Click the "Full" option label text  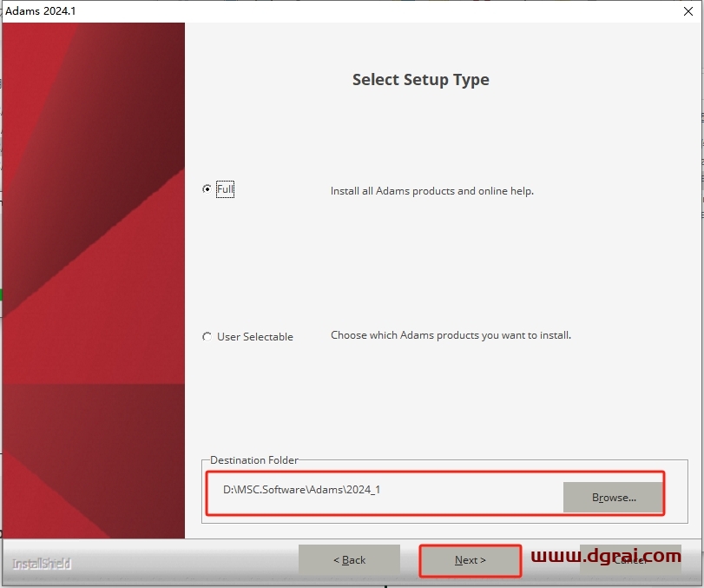[x=226, y=189]
